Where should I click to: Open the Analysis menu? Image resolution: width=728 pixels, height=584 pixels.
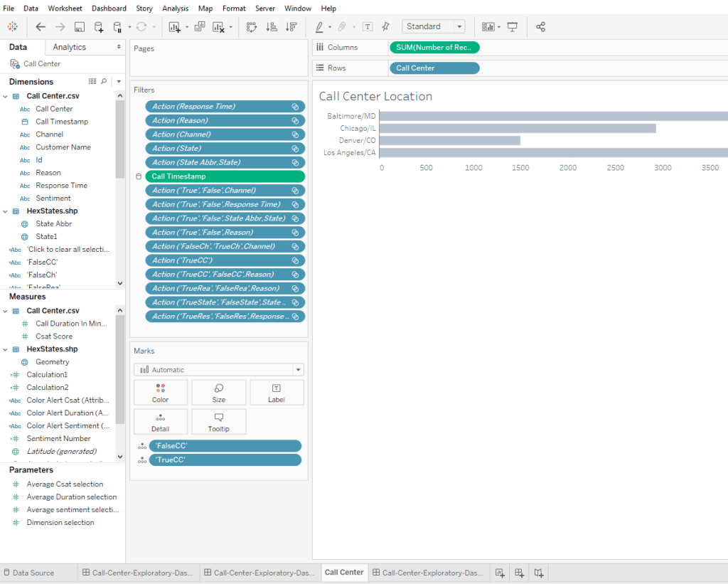click(176, 9)
